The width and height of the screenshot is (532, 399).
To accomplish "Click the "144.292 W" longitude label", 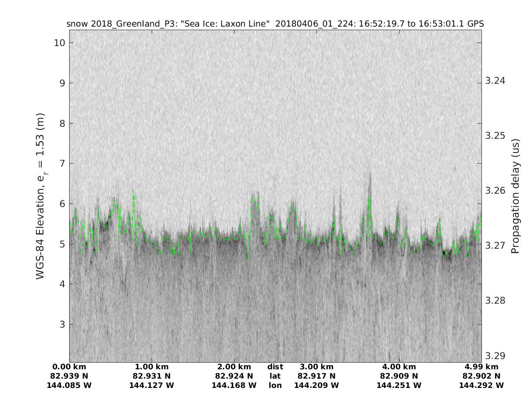I will click(481, 385).
